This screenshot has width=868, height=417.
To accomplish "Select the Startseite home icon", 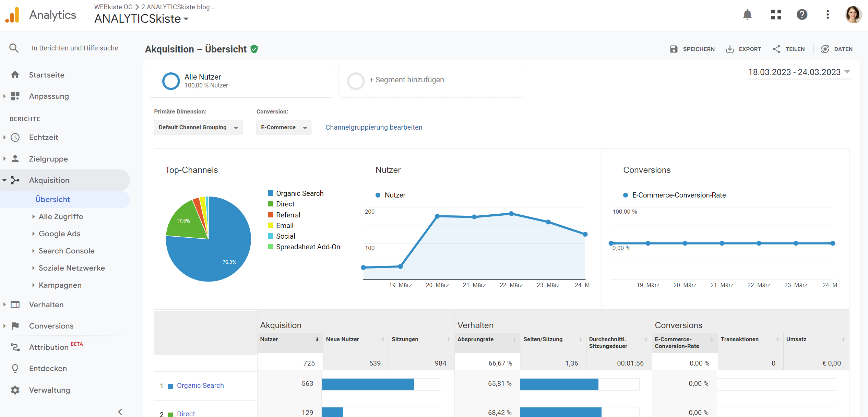I will pyautogui.click(x=15, y=75).
